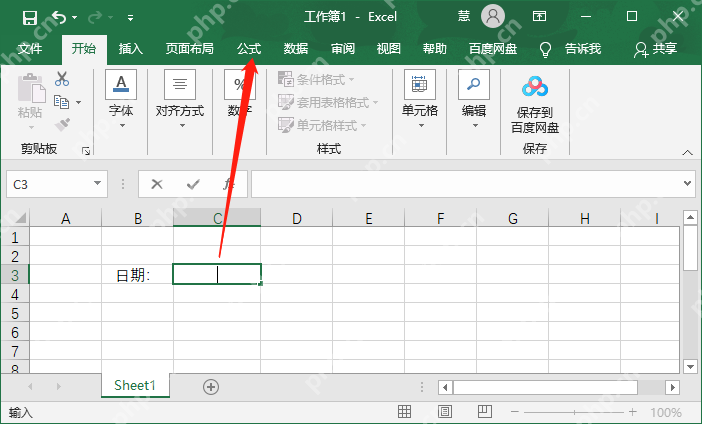The image size is (702, 424).
Task: Open the 单元格 cells group dropdown
Action: point(420,100)
